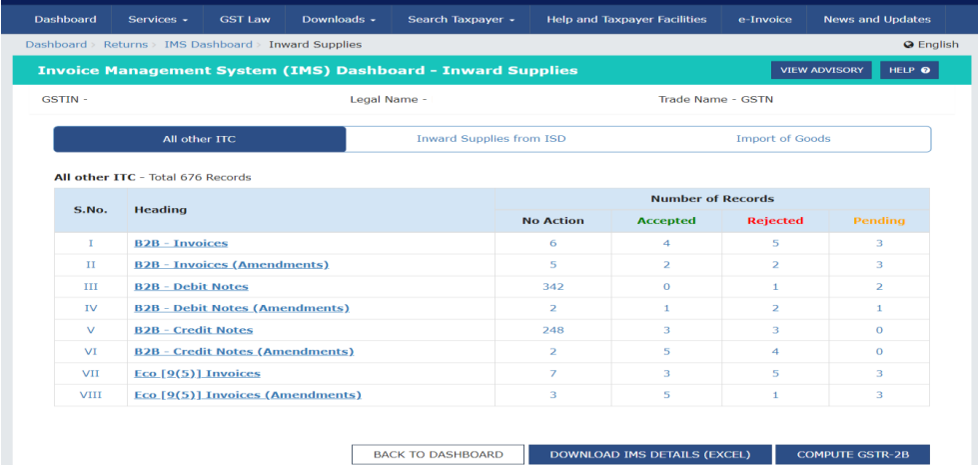Download IMS details as Excel
This screenshot has height=469, width=980.
tap(649, 454)
